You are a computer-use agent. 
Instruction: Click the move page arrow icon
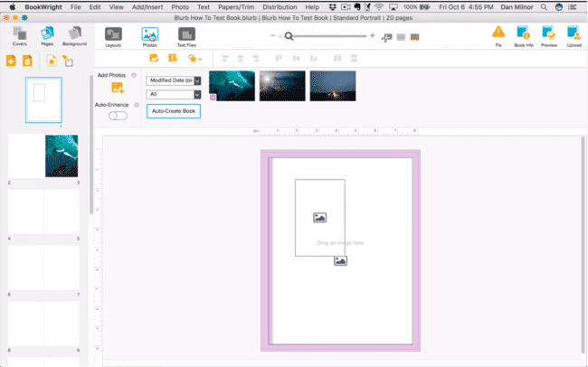(x=68, y=61)
